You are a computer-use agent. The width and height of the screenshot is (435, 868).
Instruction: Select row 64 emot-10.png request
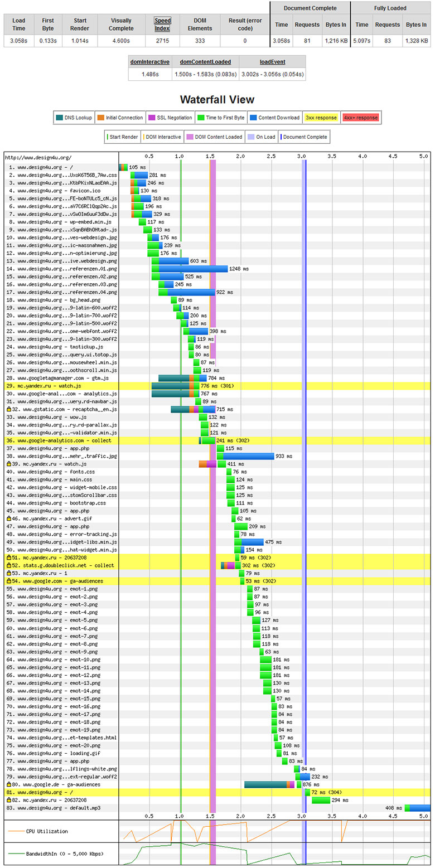coord(54,660)
